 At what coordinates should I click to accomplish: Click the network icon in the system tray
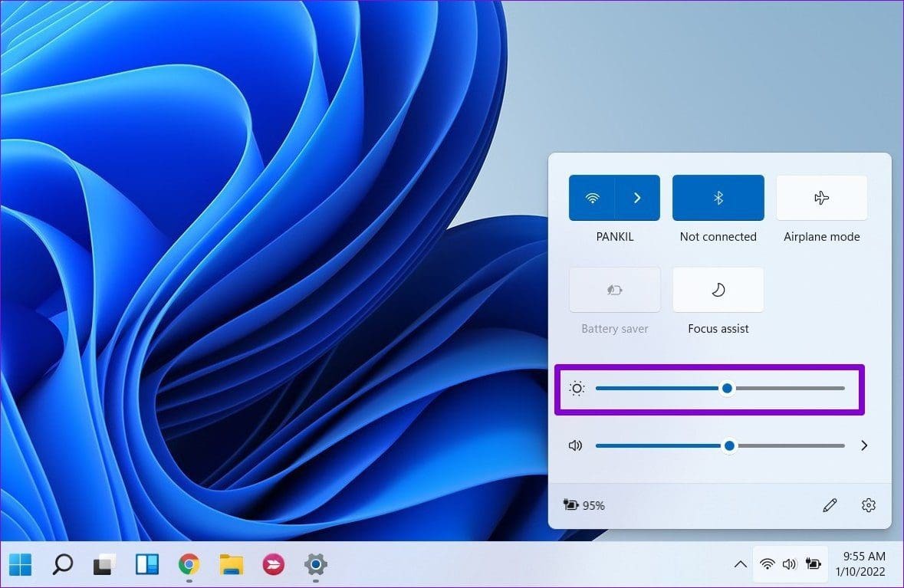[x=768, y=564]
